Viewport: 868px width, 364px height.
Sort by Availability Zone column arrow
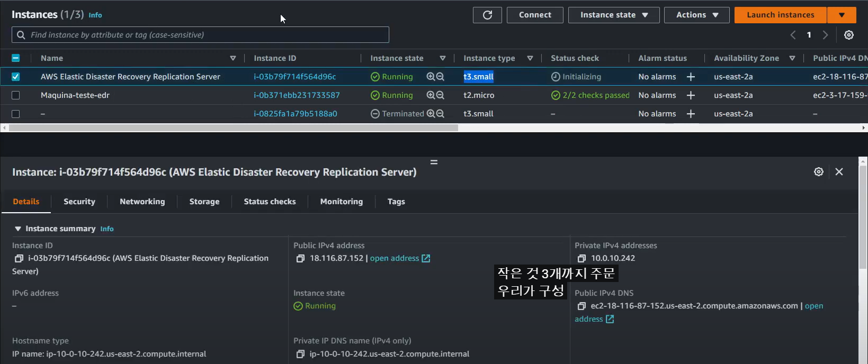[x=792, y=58]
